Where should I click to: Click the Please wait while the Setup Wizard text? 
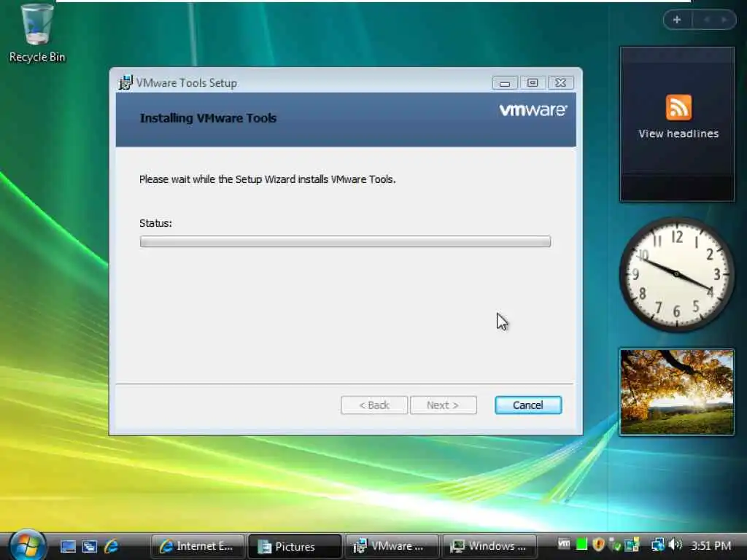267,179
